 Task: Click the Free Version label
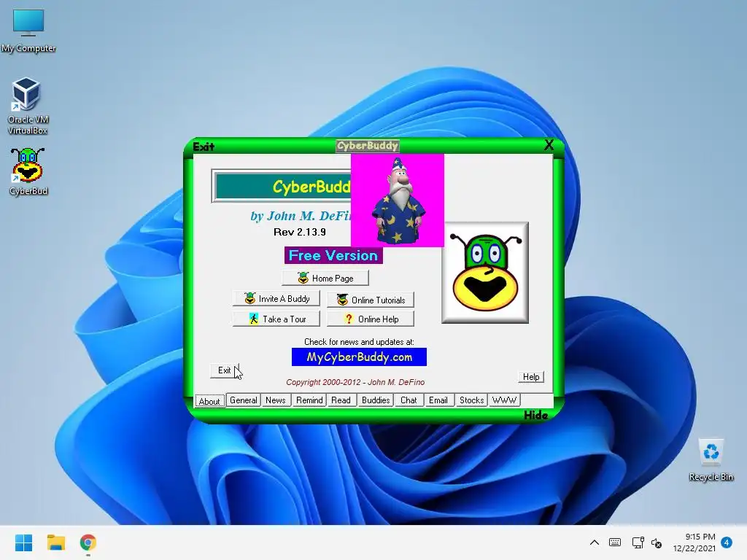pyautogui.click(x=333, y=255)
